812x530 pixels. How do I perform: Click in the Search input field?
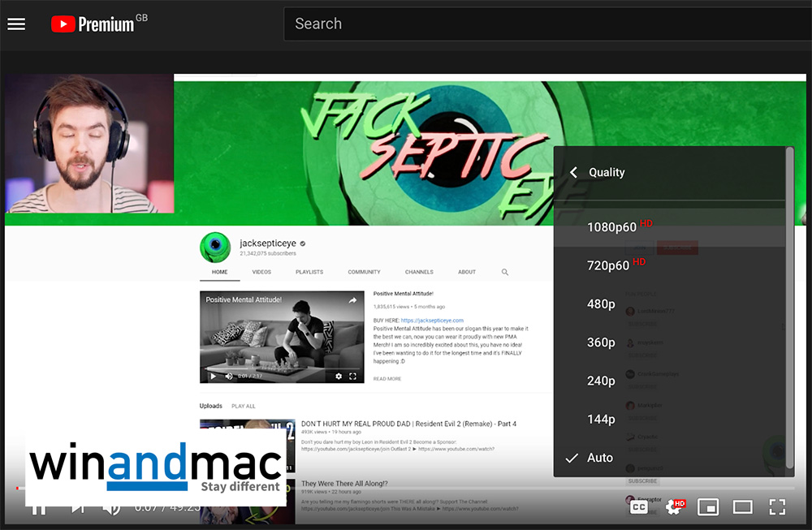(544, 24)
